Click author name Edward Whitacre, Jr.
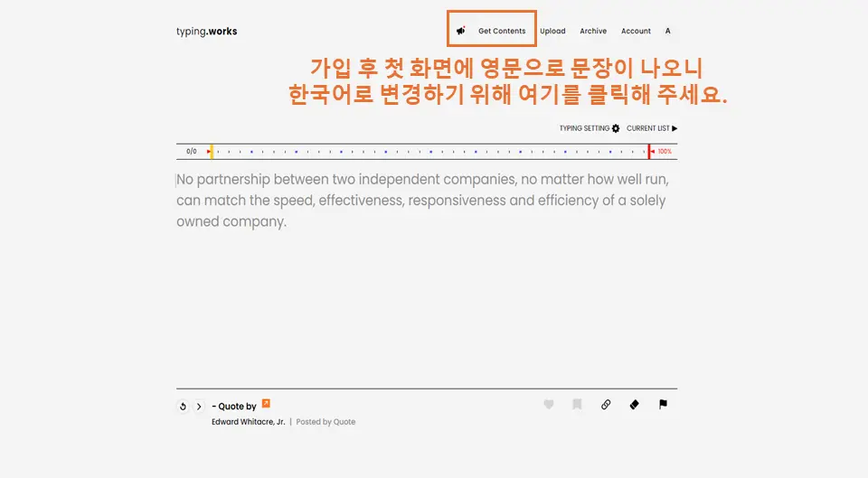Viewport: 868px width, 478px height. click(x=249, y=422)
